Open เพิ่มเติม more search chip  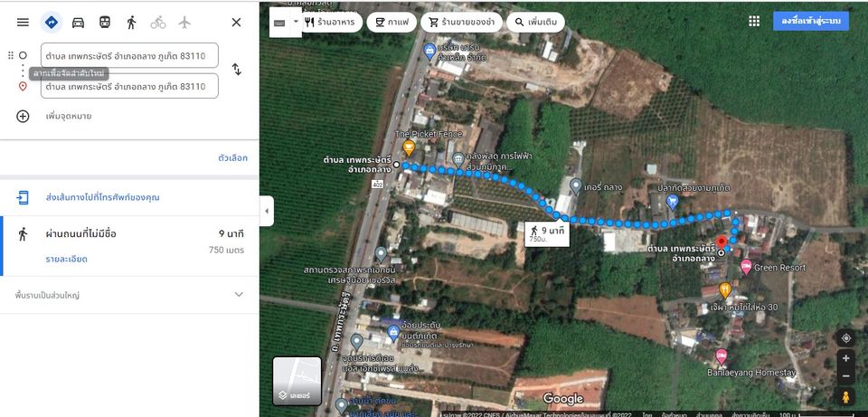pyautogui.click(x=535, y=22)
